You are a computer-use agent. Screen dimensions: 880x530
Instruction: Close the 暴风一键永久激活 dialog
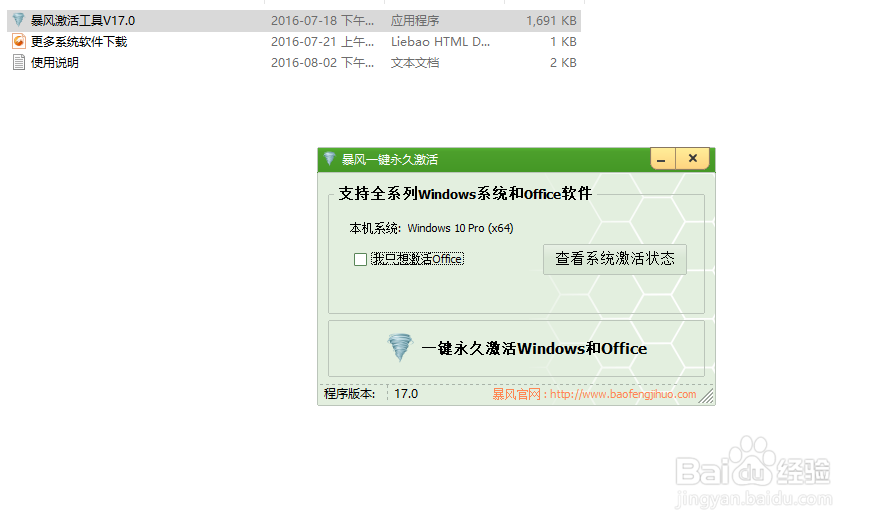pyautogui.click(x=693, y=159)
